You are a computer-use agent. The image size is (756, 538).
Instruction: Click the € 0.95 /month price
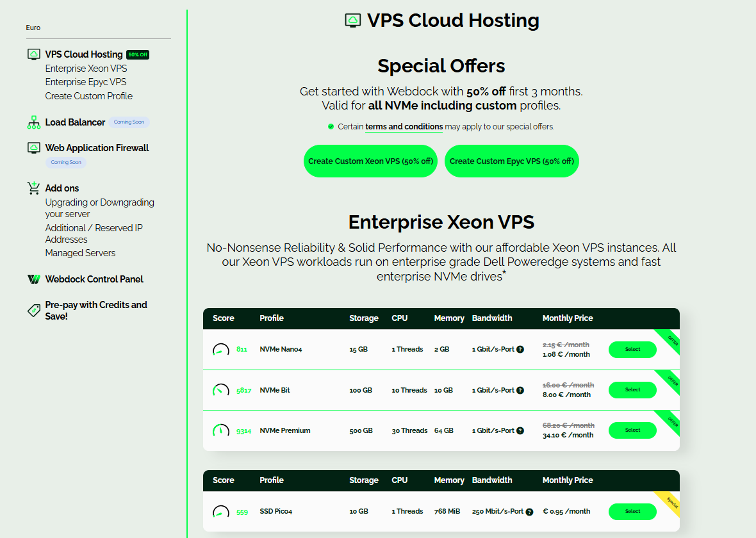[x=566, y=512]
